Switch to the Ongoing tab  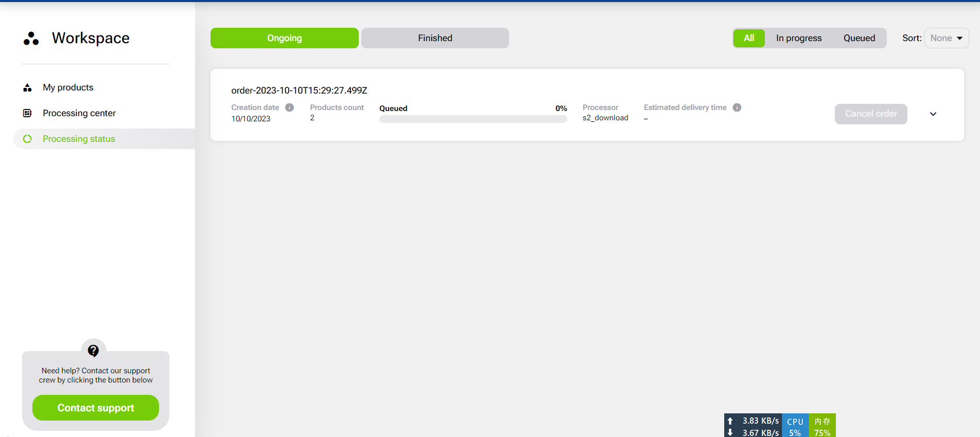[285, 38]
